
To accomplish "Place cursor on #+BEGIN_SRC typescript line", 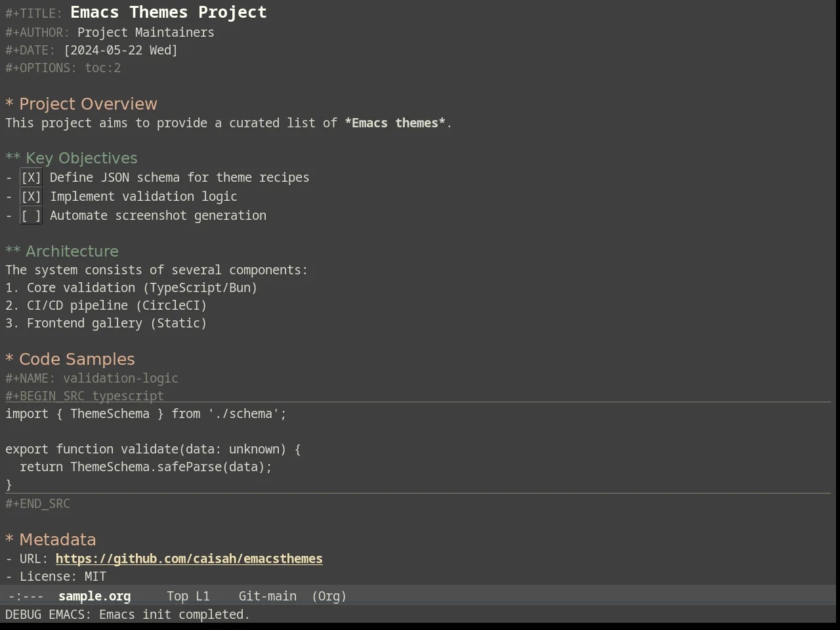I will point(85,396).
